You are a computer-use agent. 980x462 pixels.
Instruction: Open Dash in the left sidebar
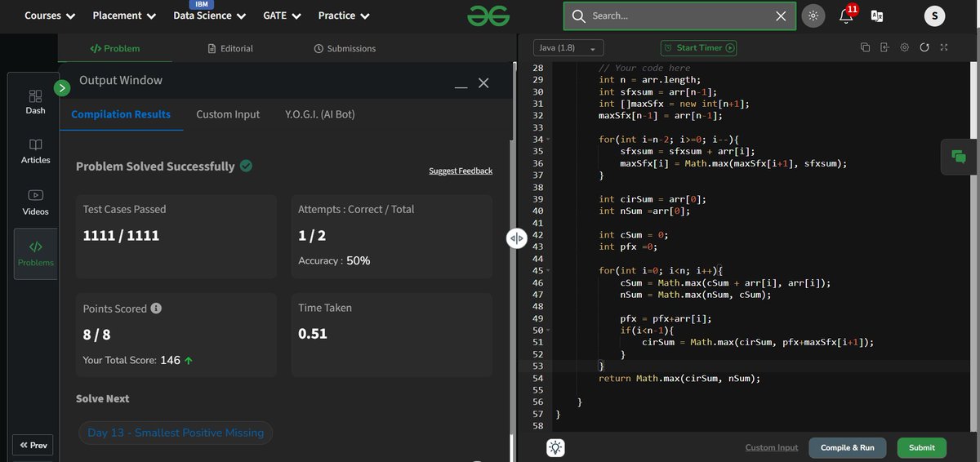coord(35,101)
